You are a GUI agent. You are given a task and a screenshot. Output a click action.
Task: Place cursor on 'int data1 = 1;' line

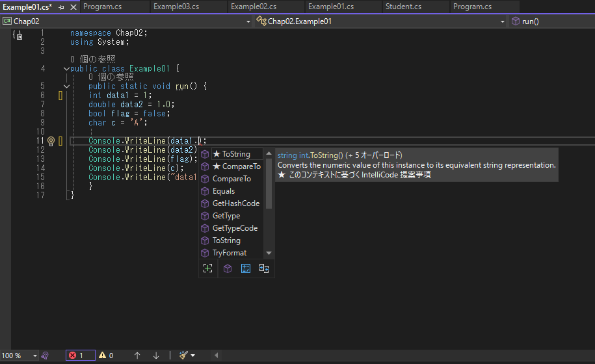pos(120,96)
